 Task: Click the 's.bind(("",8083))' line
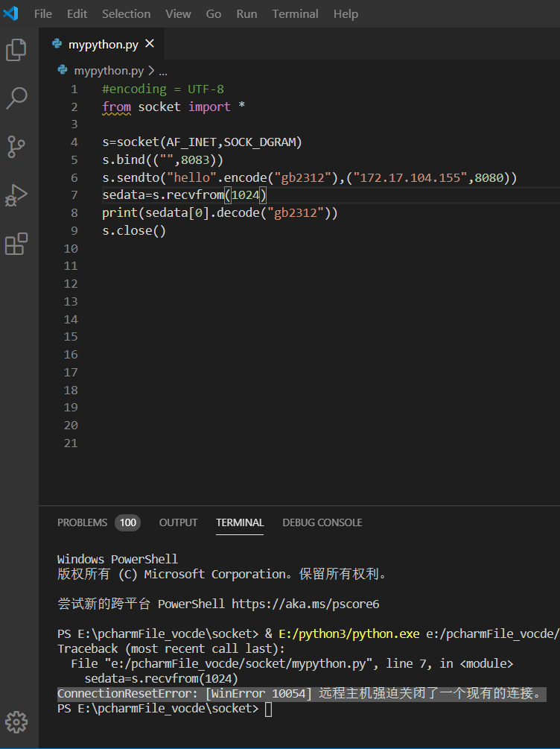click(x=163, y=159)
